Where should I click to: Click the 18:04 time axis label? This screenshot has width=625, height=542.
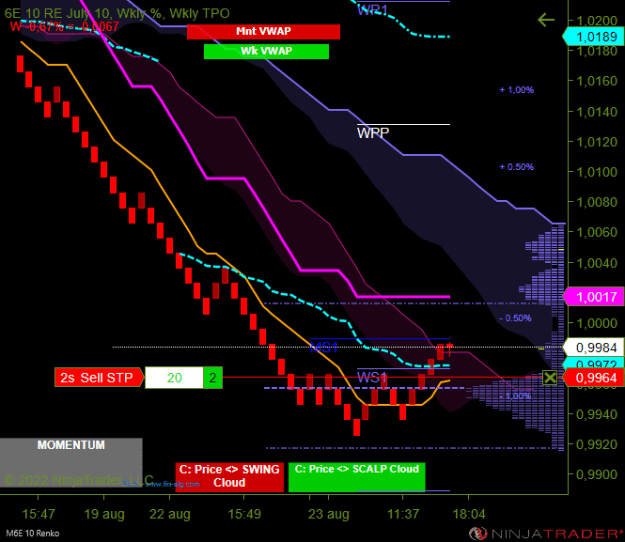click(469, 514)
